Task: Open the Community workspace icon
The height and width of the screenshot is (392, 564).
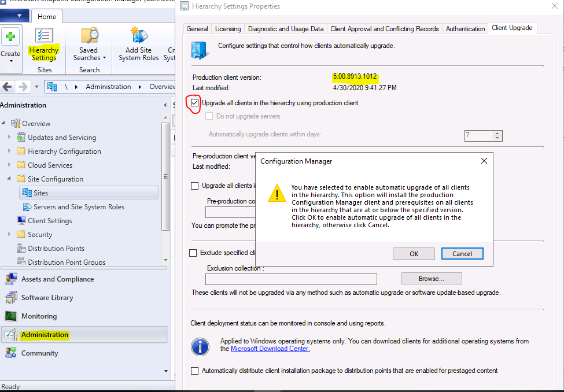Action: point(11,353)
